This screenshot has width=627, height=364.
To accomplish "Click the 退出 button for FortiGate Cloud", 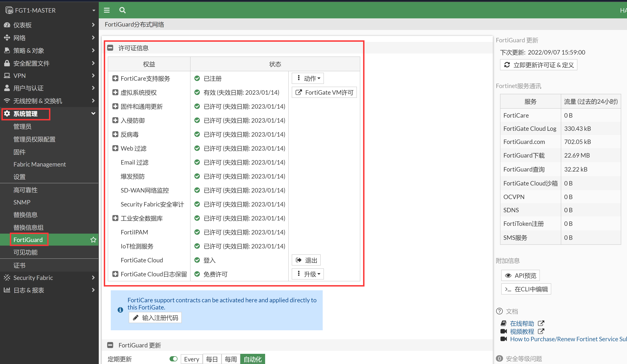I will pos(306,260).
